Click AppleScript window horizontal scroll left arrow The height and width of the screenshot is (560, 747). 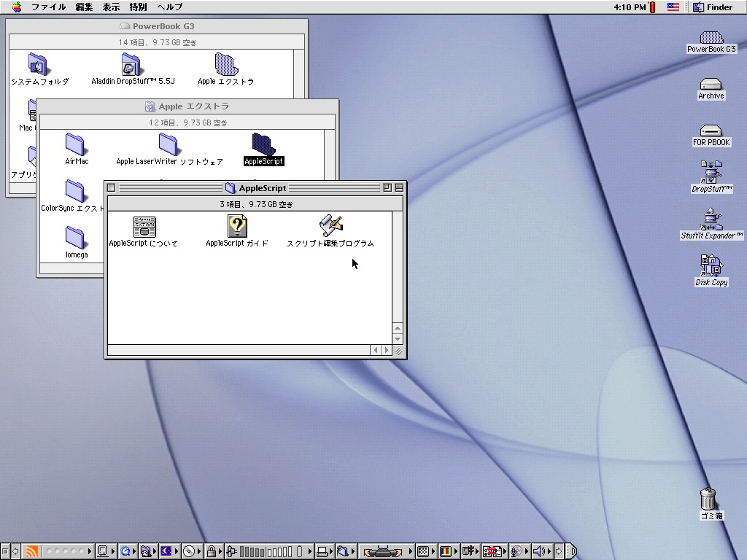pyautogui.click(x=376, y=351)
